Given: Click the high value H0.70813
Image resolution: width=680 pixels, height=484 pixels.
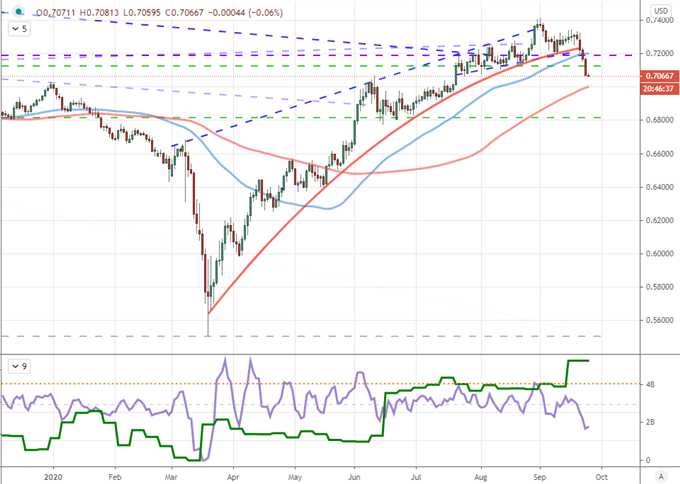Looking at the screenshot, I should click(x=99, y=13).
